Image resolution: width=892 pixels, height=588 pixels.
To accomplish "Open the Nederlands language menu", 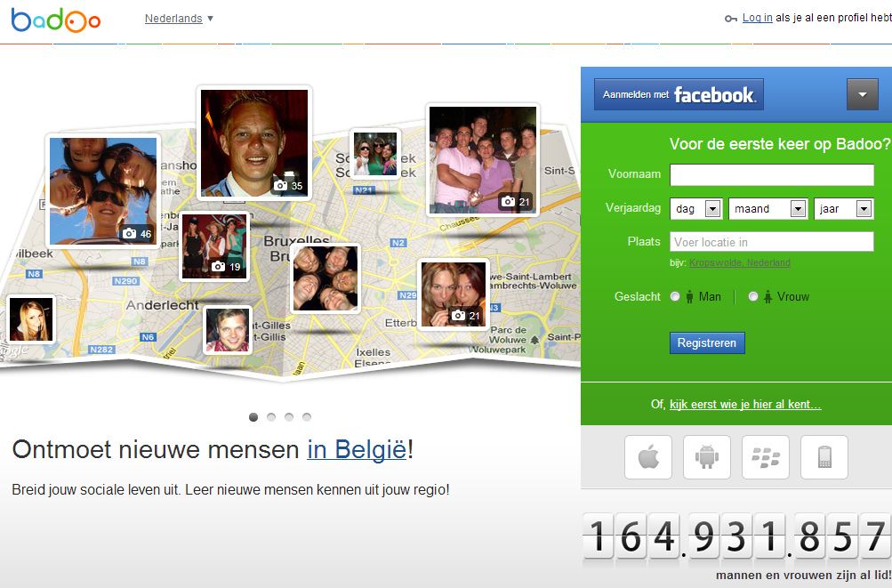I will coord(179,18).
